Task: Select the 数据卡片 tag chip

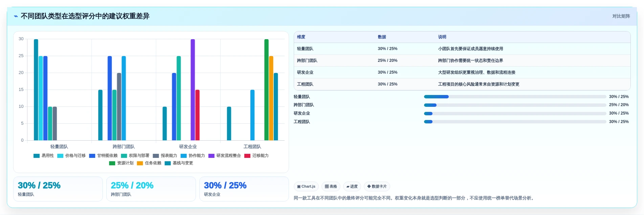Action: coord(377,187)
